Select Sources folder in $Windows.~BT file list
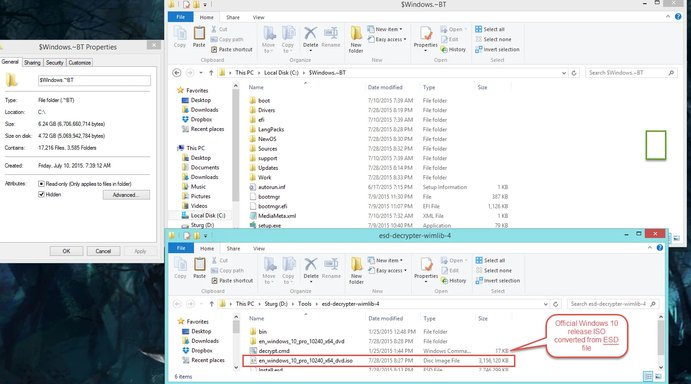This screenshot has width=691, height=384. click(x=267, y=149)
